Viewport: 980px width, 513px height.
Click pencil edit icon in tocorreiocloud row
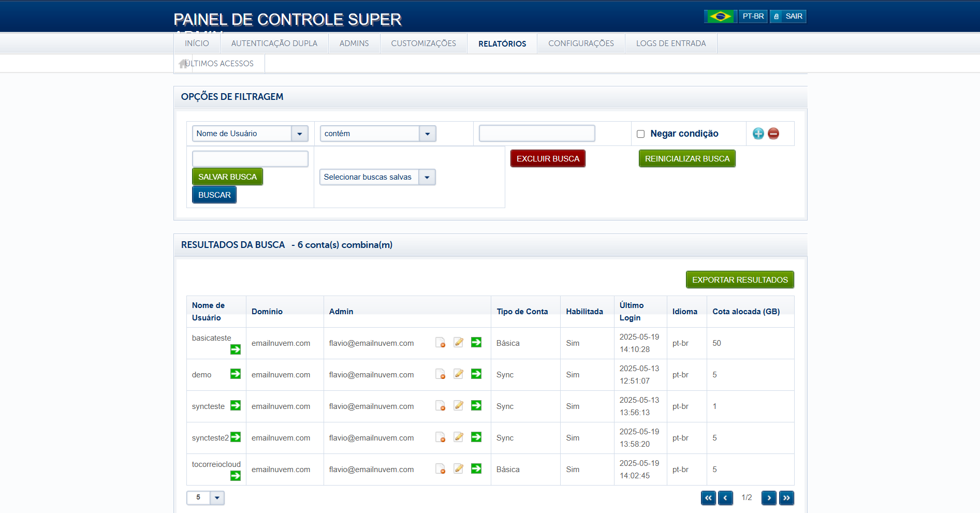point(459,468)
